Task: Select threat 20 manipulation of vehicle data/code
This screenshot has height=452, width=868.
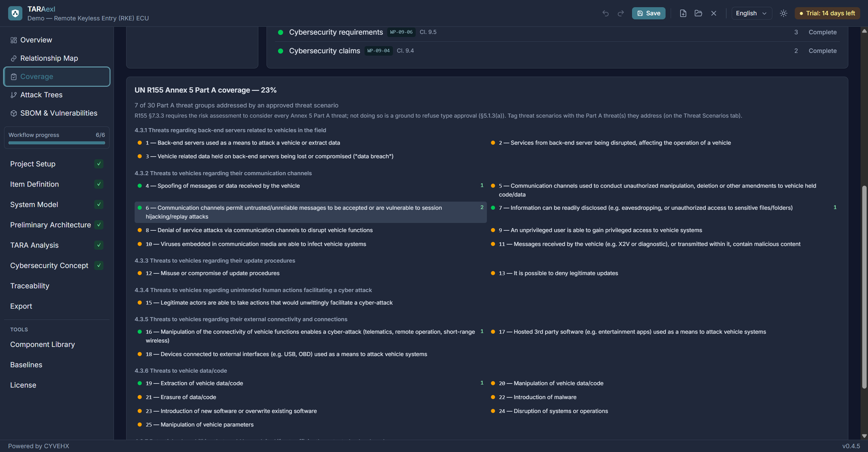Action: coord(663,384)
